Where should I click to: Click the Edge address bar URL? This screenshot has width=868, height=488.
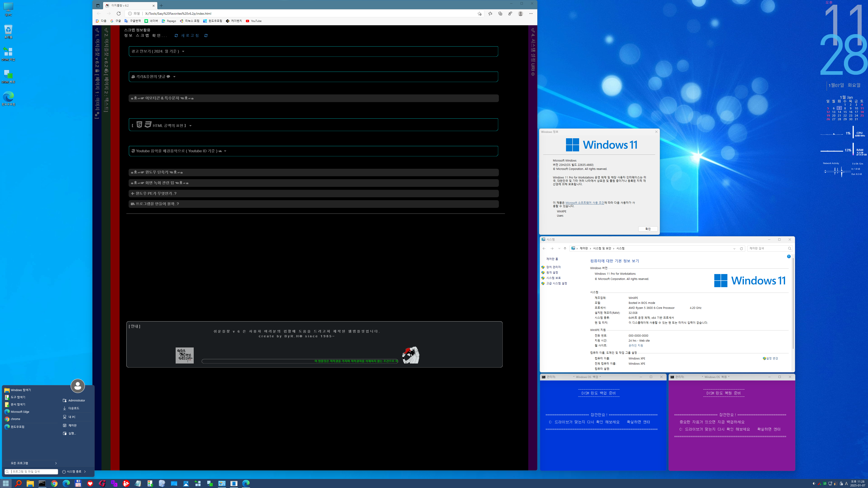click(x=178, y=14)
